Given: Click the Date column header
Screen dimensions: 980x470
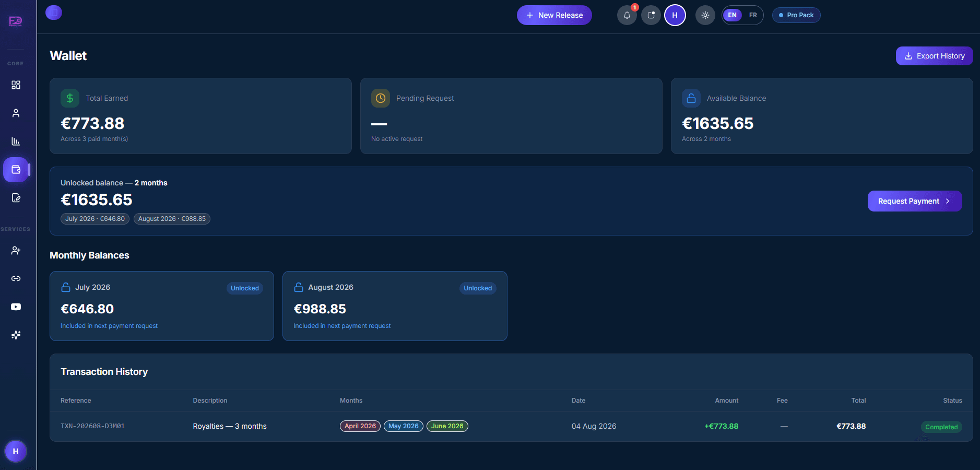Looking at the screenshot, I should [x=578, y=401].
